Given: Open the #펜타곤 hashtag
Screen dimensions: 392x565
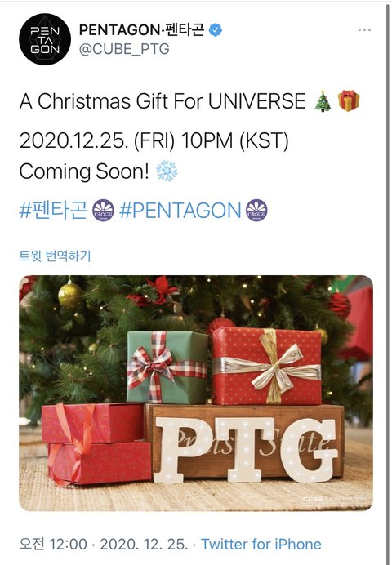Looking at the screenshot, I should pyautogui.click(x=53, y=210).
